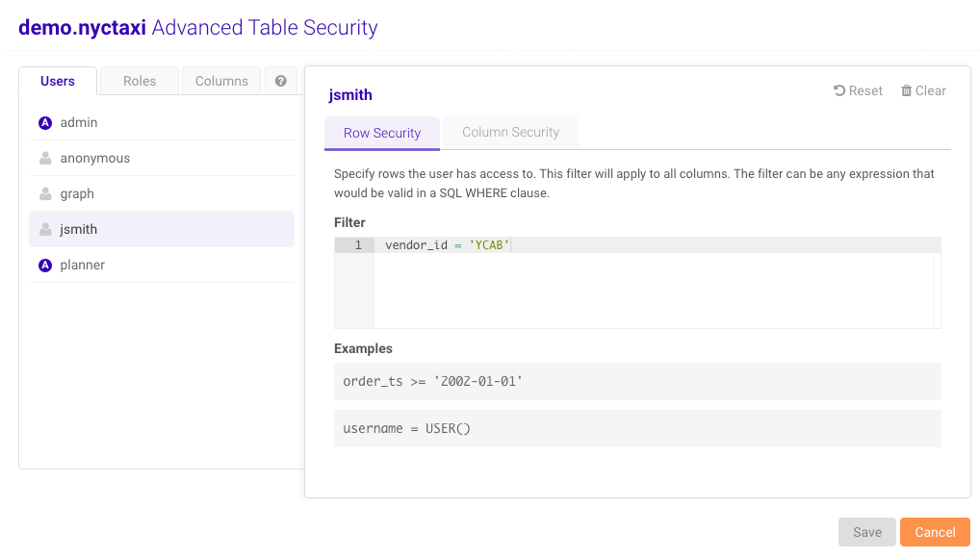This screenshot has width=980, height=558.
Task: Click the username equals USER() example
Action: (x=636, y=427)
